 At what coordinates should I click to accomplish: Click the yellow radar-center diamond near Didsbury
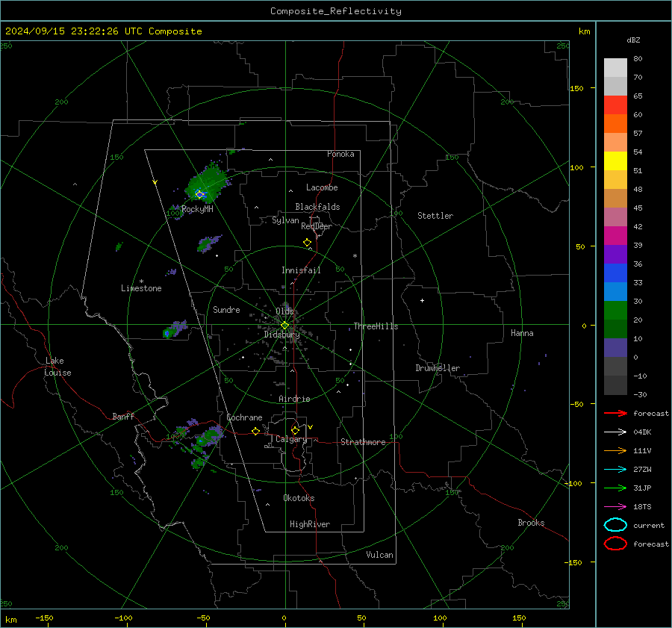coord(284,326)
